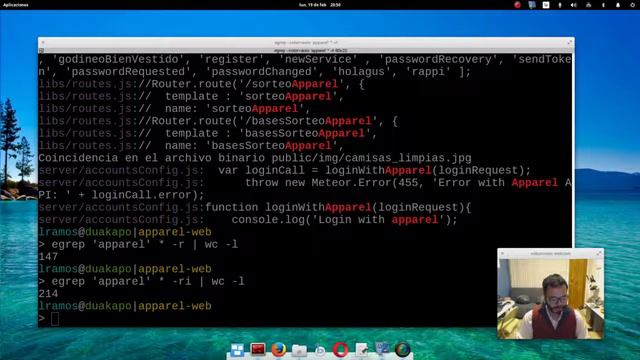Open the notifications bell indicator
The height and width of the screenshot is (360, 640).
click(618, 5)
